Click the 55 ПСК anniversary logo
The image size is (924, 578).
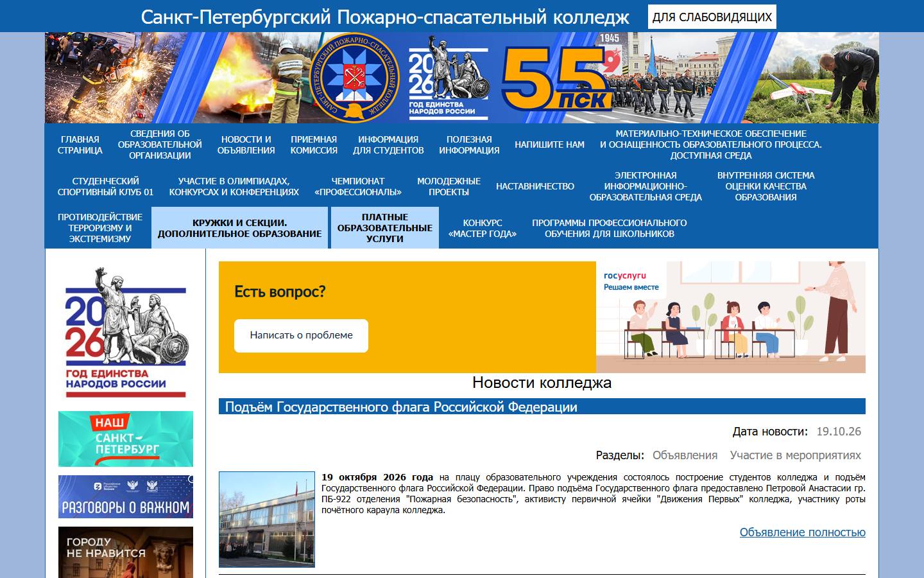(x=557, y=78)
